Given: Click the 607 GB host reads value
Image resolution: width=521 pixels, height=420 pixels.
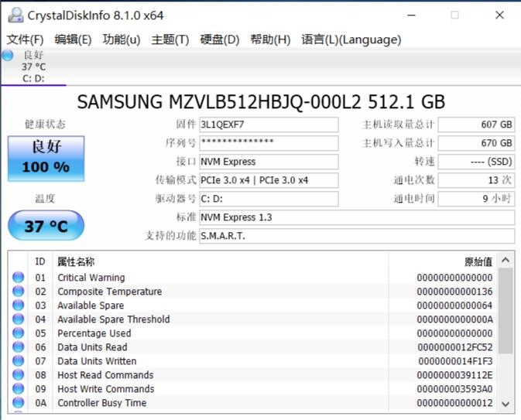Looking at the screenshot, I should pyautogui.click(x=476, y=125).
